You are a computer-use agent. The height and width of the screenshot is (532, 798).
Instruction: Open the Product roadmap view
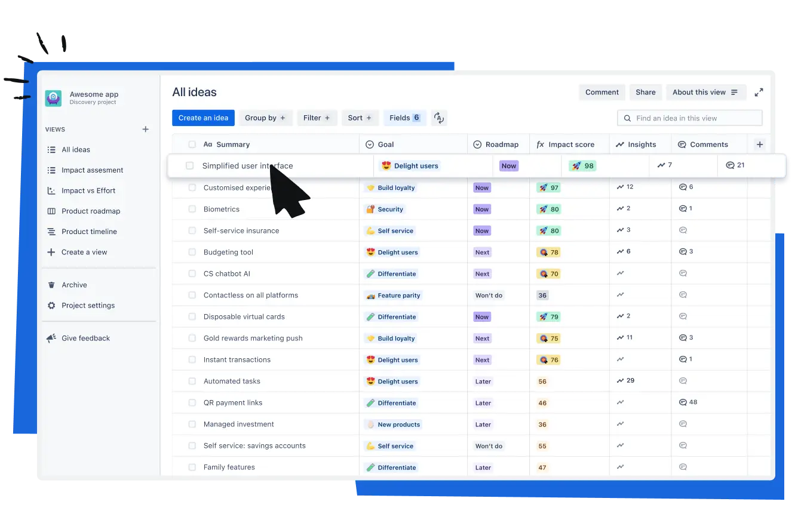91,211
